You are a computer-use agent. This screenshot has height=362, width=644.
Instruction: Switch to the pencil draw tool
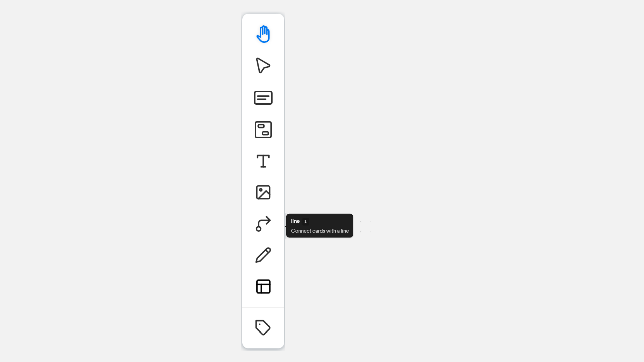pos(263,255)
